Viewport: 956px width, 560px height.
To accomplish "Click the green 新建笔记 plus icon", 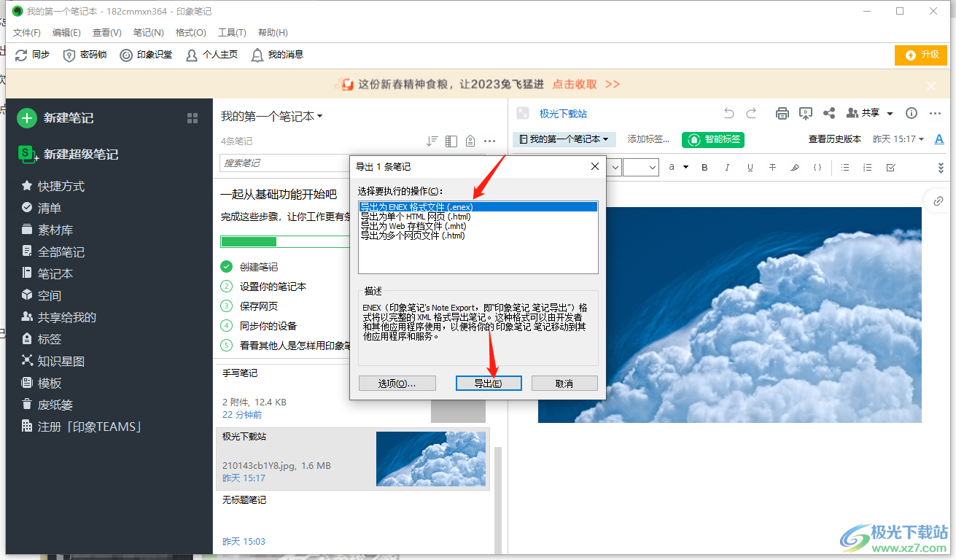I will coord(27,118).
